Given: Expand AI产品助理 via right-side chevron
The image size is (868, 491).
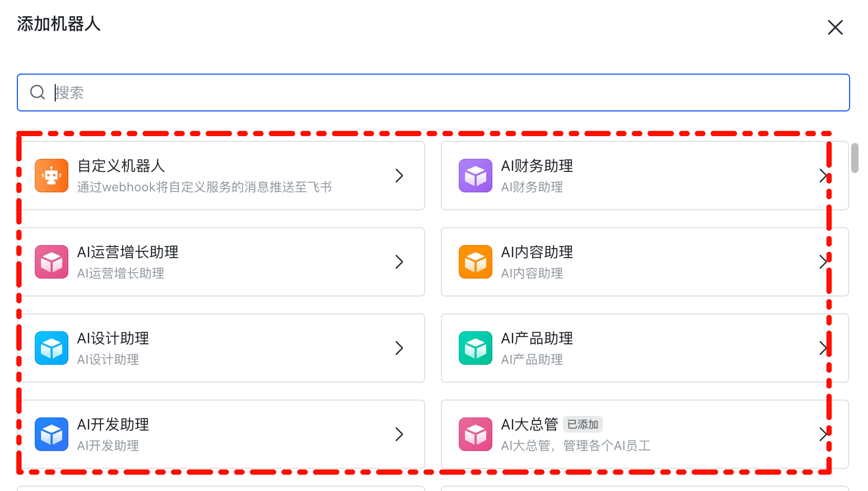Looking at the screenshot, I should (823, 348).
